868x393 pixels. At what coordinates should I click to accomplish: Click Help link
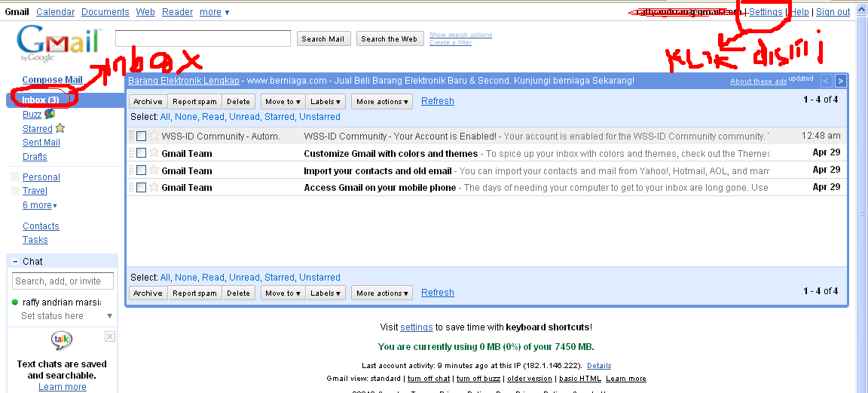(x=799, y=11)
